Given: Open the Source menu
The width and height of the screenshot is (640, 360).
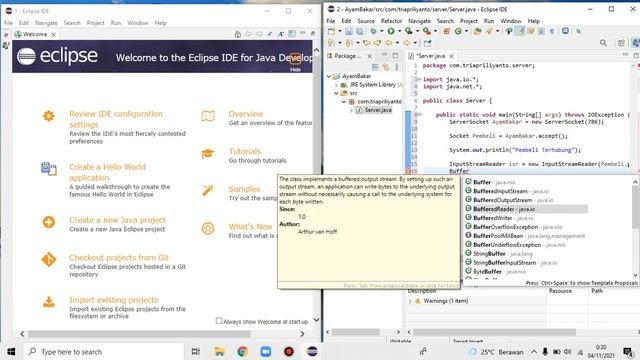Looking at the screenshot, I should [x=366, y=21].
